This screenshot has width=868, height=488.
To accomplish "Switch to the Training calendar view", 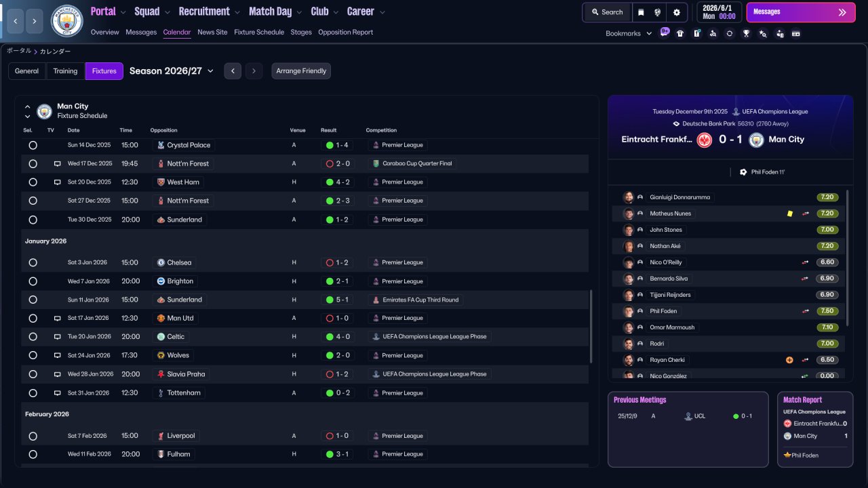I will (x=66, y=71).
